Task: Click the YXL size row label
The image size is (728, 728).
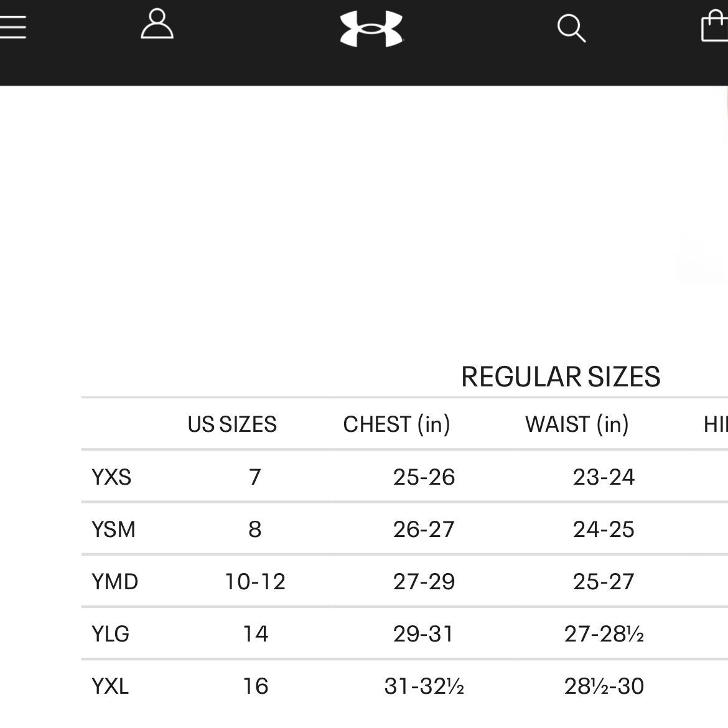Action: click(110, 686)
